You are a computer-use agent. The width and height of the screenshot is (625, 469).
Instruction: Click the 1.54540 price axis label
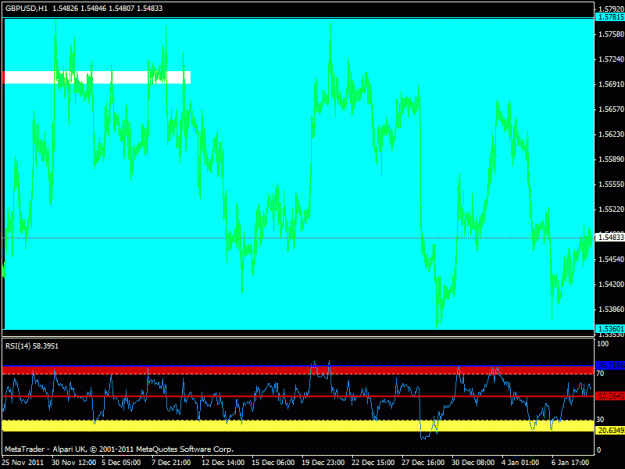point(611,259)
